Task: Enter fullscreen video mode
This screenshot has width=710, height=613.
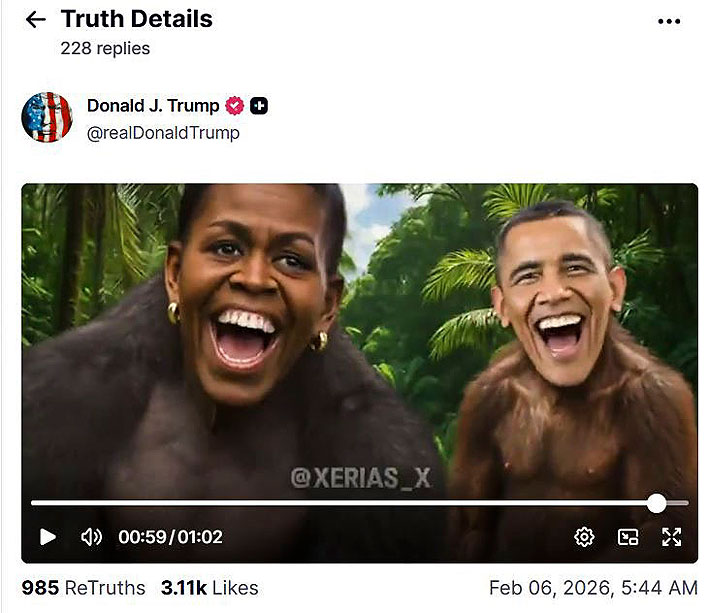Action: 672,537
